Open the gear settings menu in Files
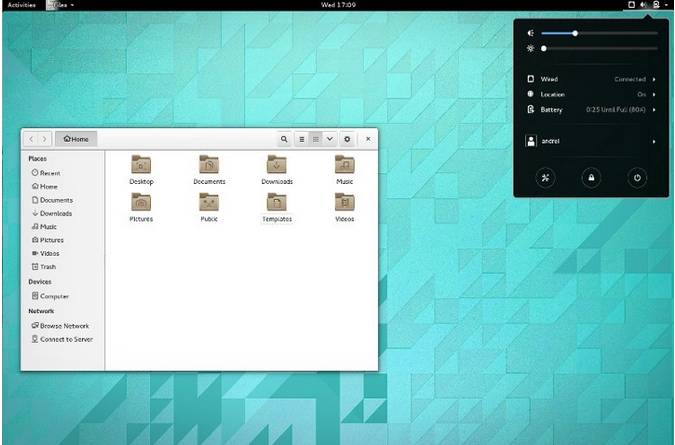Viewport: 675px width, 445px height. 347,139
